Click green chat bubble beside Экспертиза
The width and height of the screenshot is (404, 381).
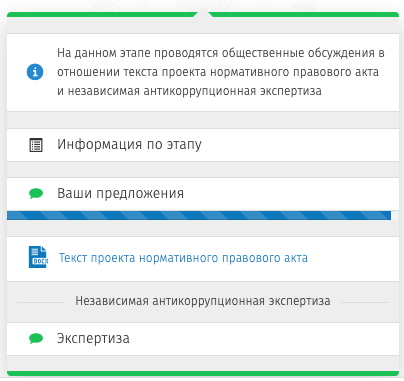(36, 339)
